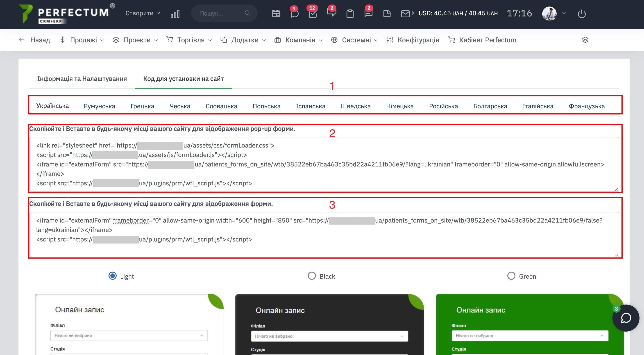Viewport: 644px width, 355px height.
Task: Click the Green theme form preview heading
Action: (x=481, y=310)
